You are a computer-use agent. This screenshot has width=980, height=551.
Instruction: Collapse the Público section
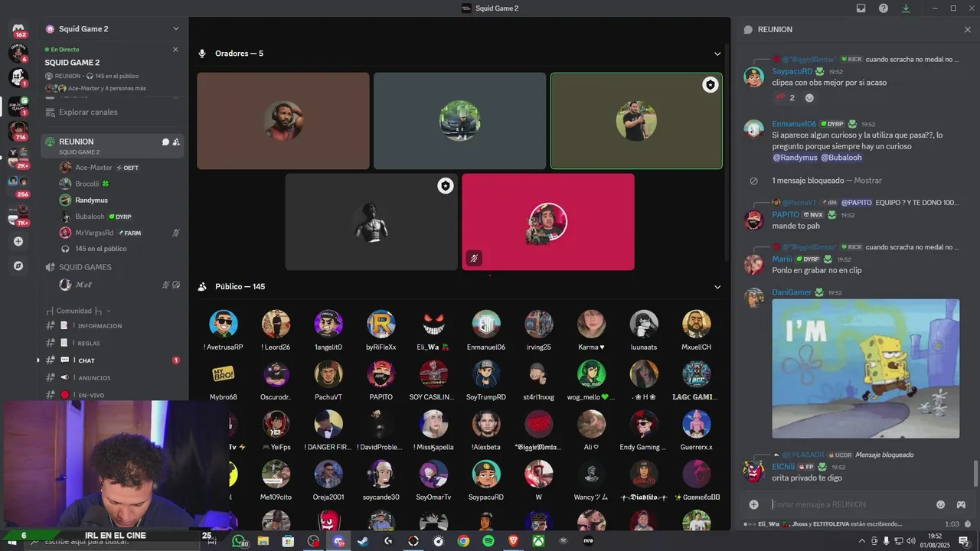point(717,287)
